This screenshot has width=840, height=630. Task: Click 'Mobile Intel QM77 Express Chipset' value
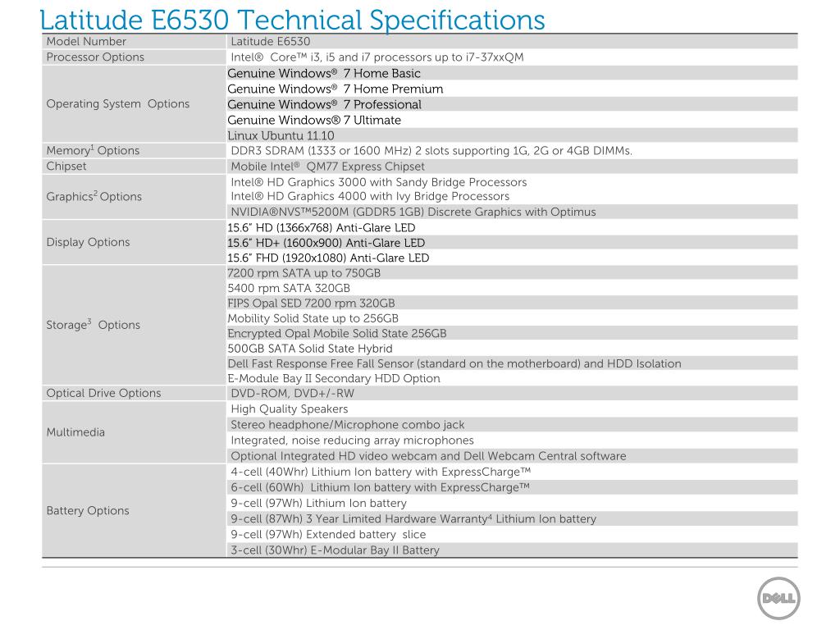pos(327,166)
